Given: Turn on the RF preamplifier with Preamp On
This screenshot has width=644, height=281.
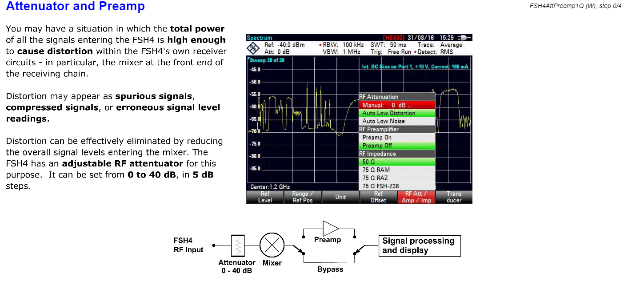Looking at the screenshot, I should point(377,138).
